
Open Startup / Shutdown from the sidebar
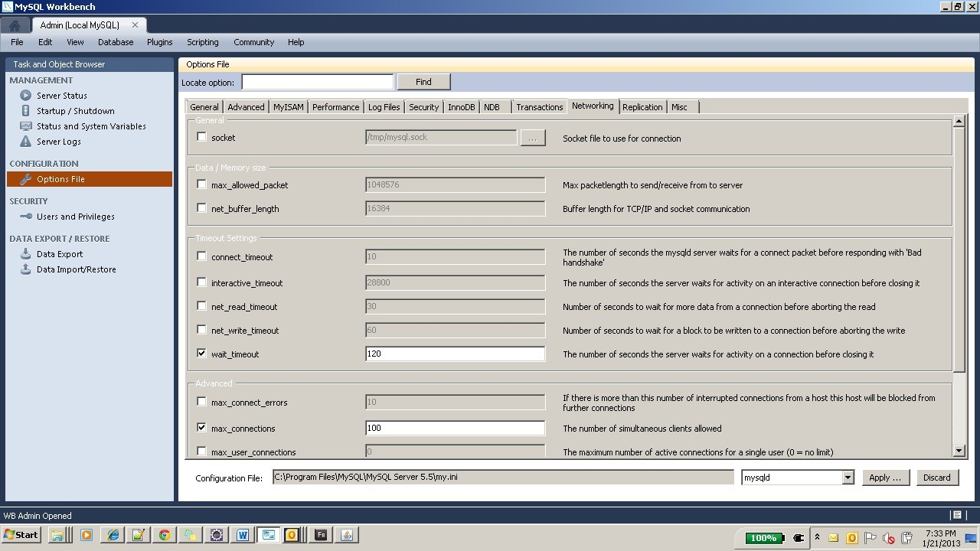click(x=75, y=111)
